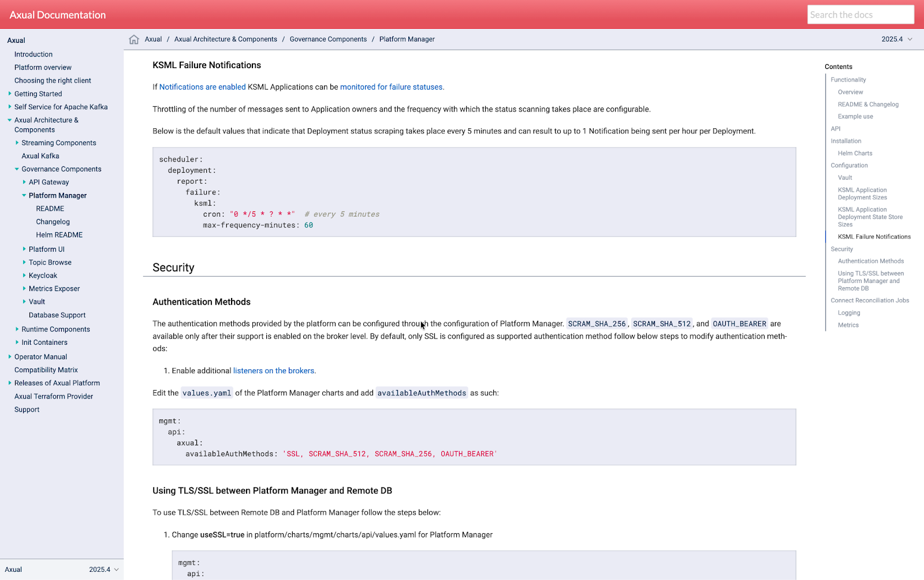This screenshot has width=924, height=580.
Task: Expand the Operator Manual section
Action: 10,357
